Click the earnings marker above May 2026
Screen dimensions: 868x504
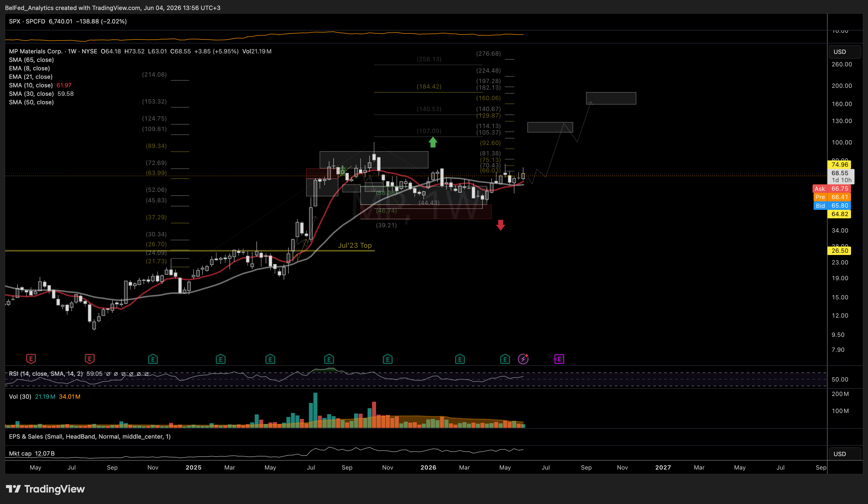click(x=505, y=359)
